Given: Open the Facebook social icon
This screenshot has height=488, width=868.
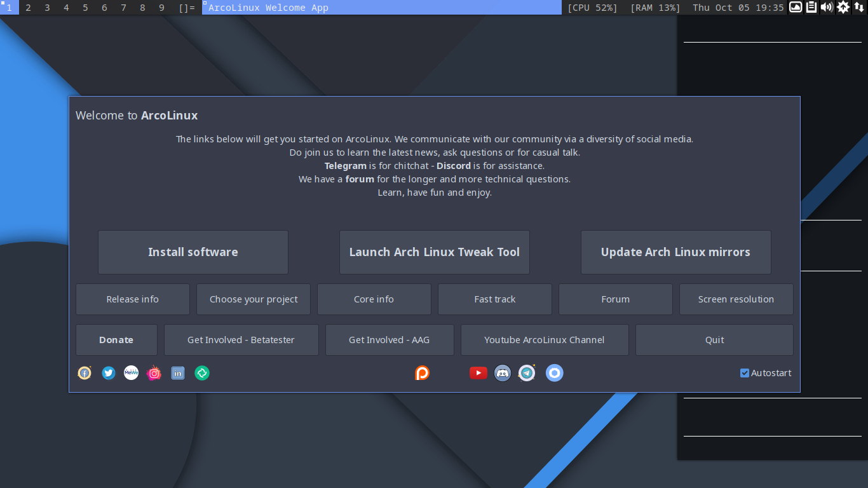Looking at the screenshot, I should coord(85,373).
